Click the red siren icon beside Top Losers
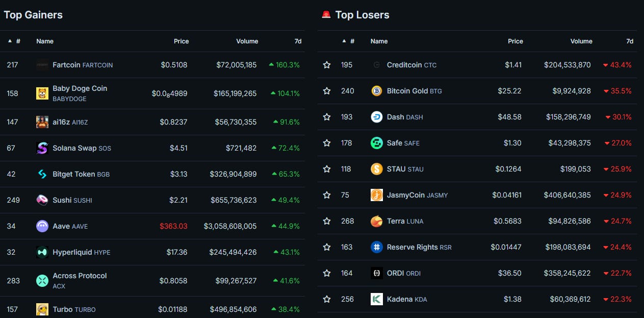Screen dimensions: 644x318 (x=326, y=15)
